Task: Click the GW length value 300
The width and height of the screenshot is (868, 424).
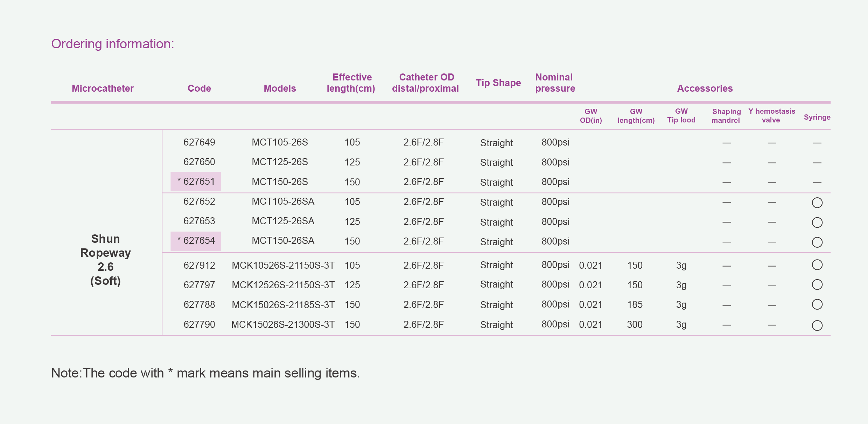Action: (x=635, y=325)
